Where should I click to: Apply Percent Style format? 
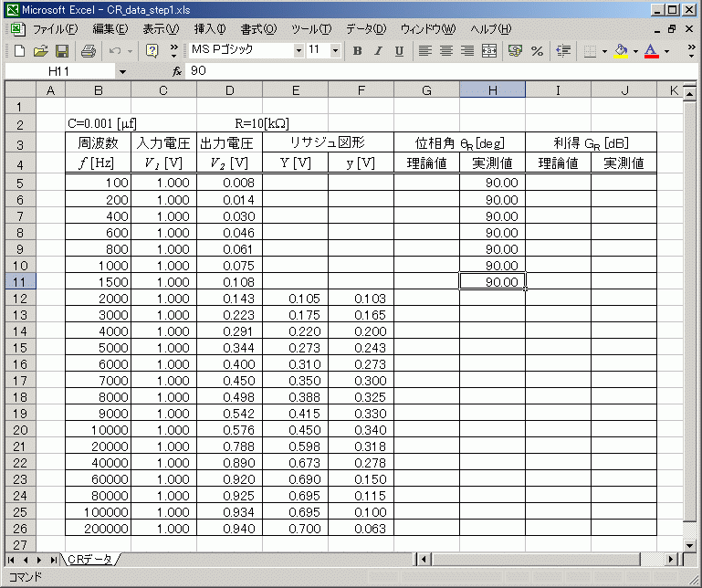point(537,51)
